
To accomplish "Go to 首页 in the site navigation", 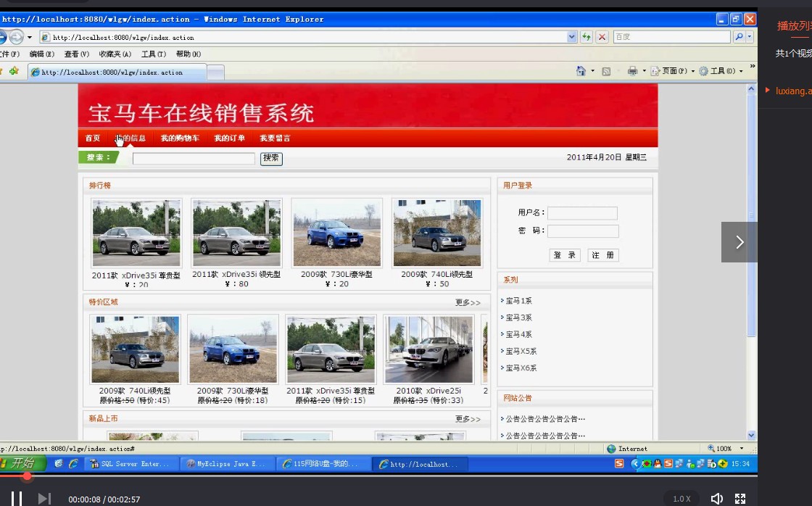I will click(x=93, y=138).
